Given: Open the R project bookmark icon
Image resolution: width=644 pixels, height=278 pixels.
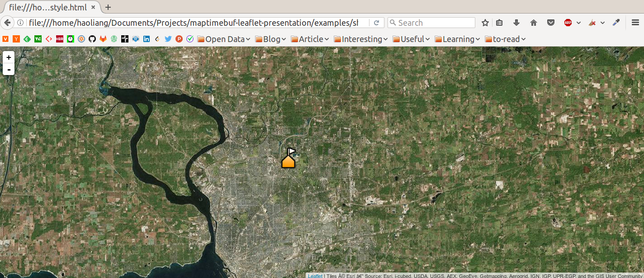Looking at the screenshot, I should (136, 39).
